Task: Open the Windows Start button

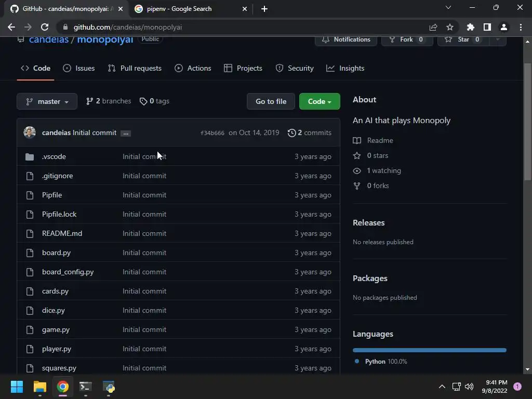Action: click(x=17, y=387)
